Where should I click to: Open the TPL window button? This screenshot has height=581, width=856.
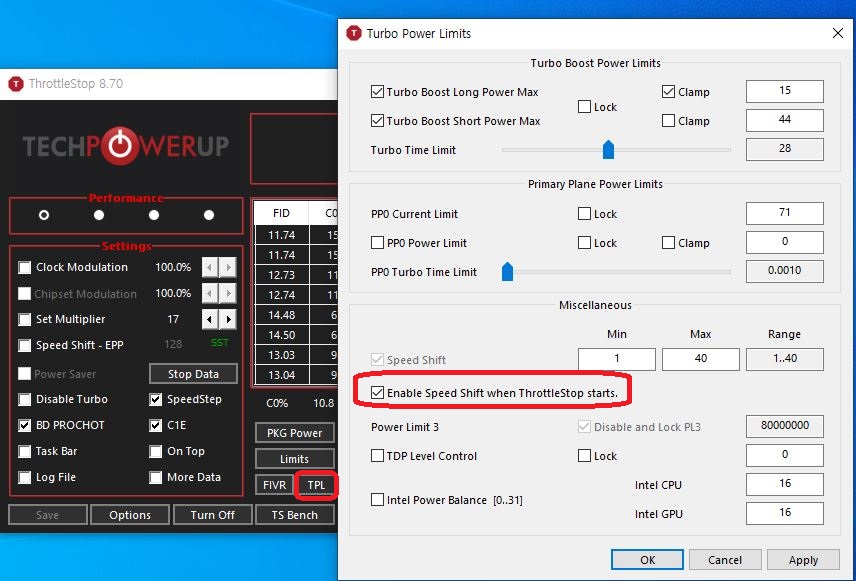(x=316, y=485)
